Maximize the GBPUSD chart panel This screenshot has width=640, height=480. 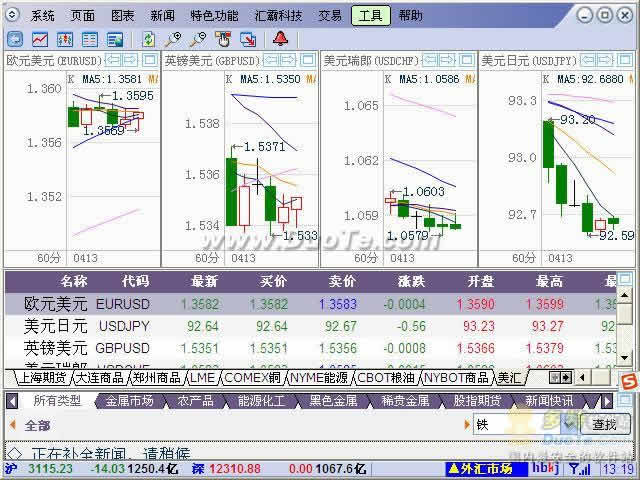(307, 60)
